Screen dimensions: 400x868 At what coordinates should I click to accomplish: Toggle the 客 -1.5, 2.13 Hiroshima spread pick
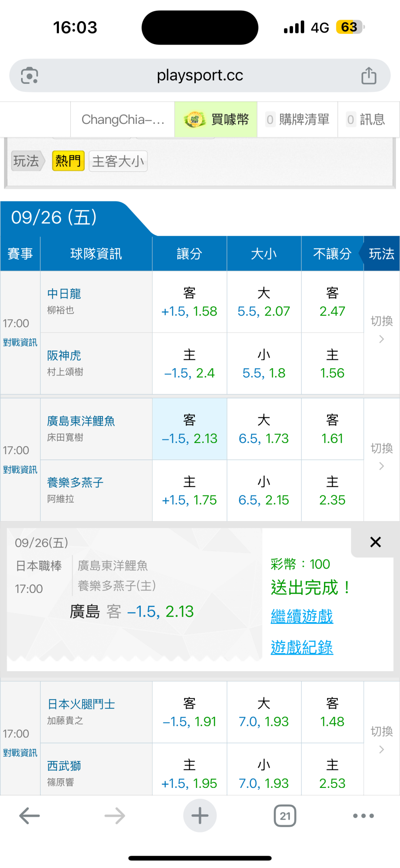point(189,429)
